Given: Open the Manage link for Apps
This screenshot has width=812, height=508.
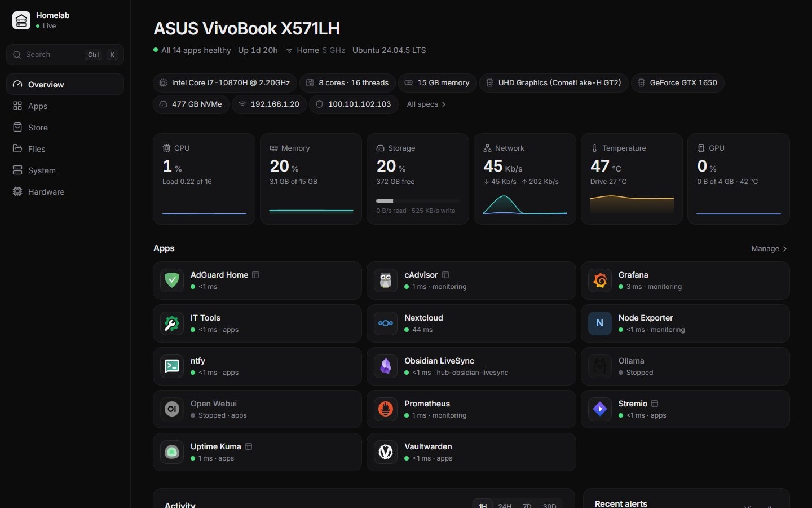Looking at the screenshot, I should 769,248.
